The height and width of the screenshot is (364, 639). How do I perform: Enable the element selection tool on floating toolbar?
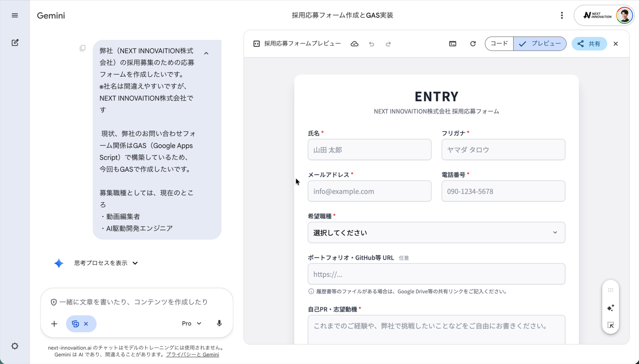[x=610, y=324]
